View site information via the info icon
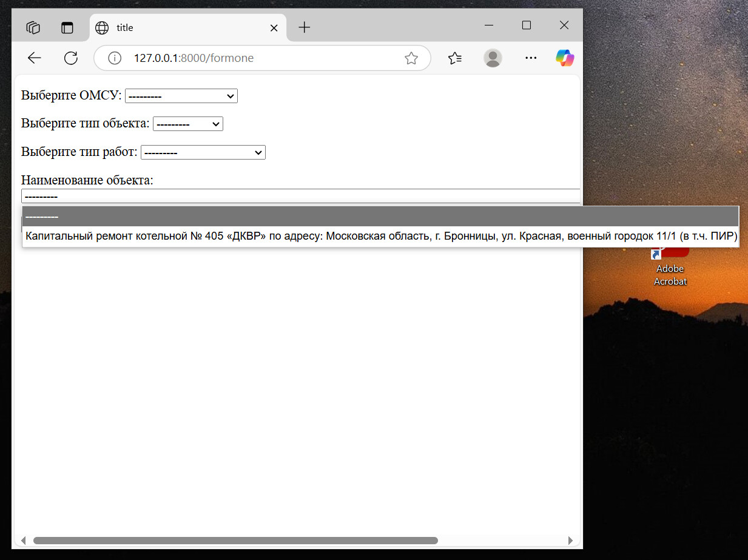 [114, 58]
